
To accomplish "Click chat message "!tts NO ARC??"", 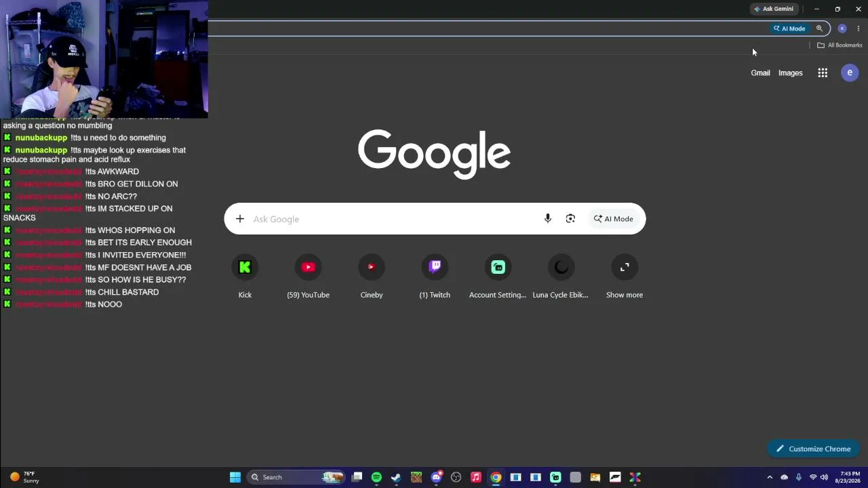I will point(111,197).
